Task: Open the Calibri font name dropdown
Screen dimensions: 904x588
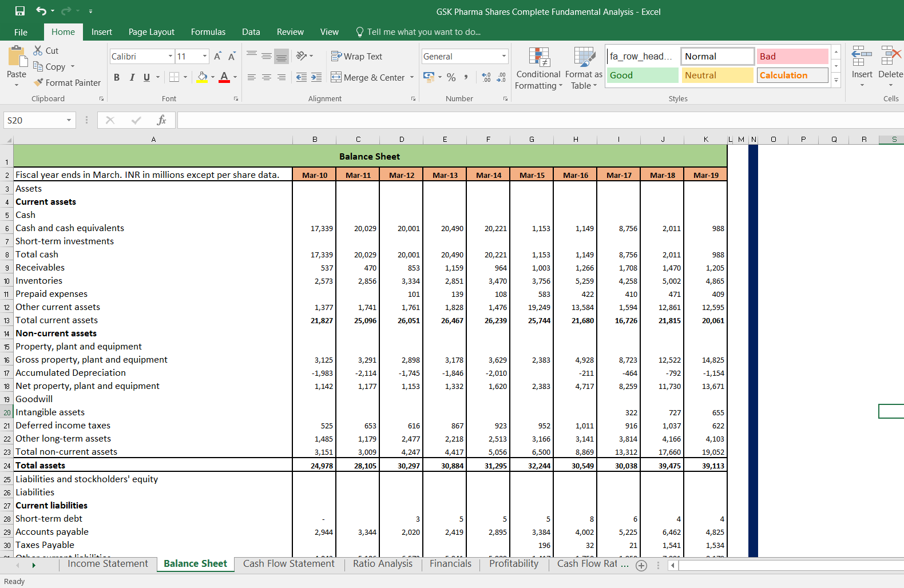Action: coord(171,56)
